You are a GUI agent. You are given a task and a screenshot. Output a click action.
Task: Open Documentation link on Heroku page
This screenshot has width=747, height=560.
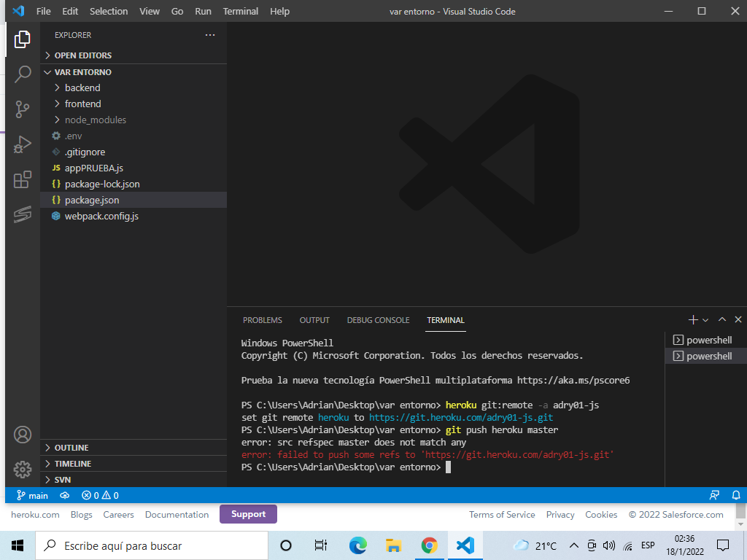pos(177,515)
